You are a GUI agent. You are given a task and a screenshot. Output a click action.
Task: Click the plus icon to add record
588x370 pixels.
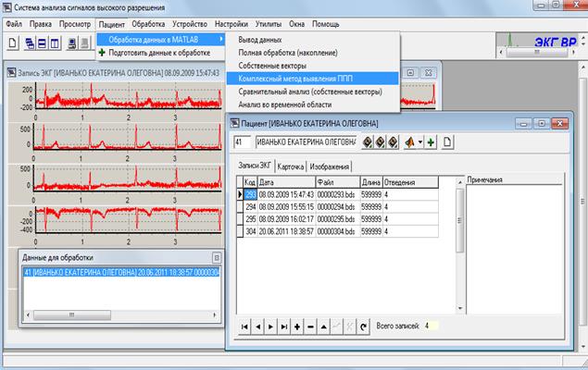[x=296, y=327]
